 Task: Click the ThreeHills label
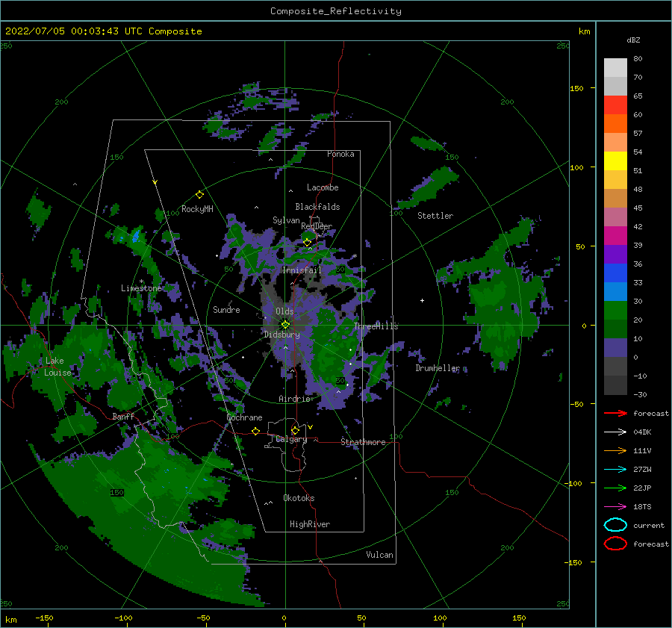[x=376, y=326]
